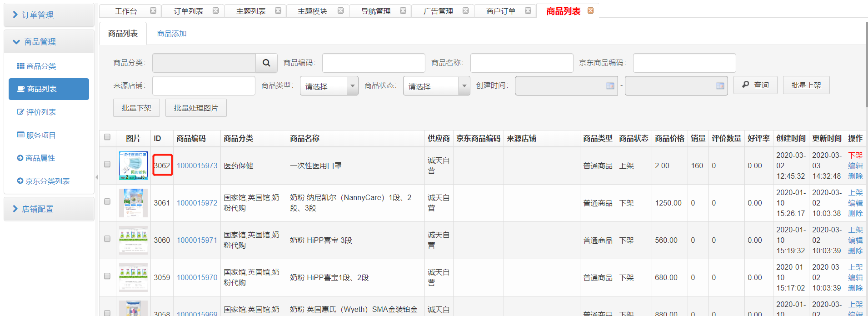Focus the 京东商品编码 input field
This screenshot has width=868, height=316.
tap(684, 63)
